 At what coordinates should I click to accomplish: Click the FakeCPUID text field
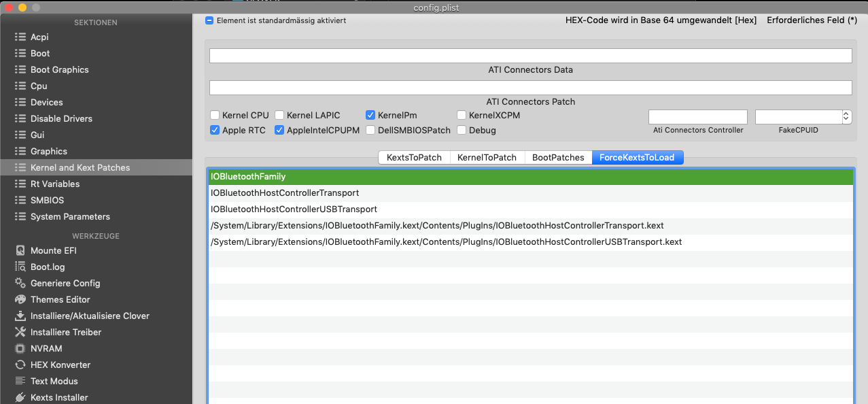[x=799, y=117]
